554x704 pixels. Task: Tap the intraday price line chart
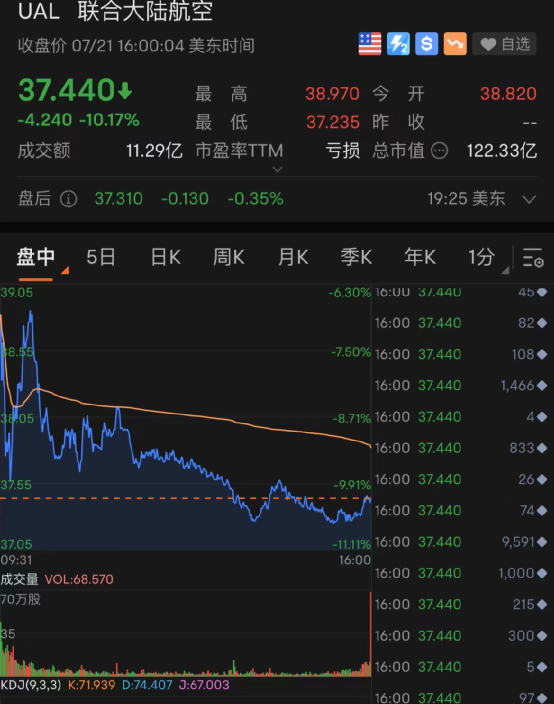click(185, 418)
